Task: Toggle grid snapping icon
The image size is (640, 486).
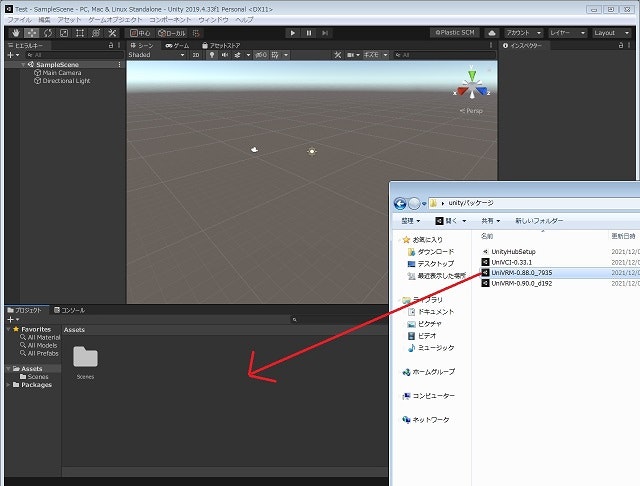Action: pyautogui.click(x=196, y=33)
